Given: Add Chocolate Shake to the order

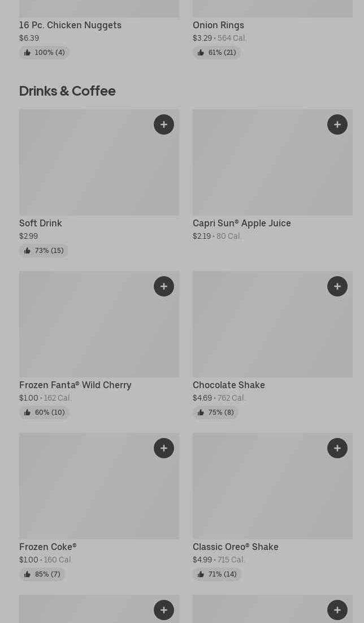Looking at the screenshot, I should tap(337, 286).
